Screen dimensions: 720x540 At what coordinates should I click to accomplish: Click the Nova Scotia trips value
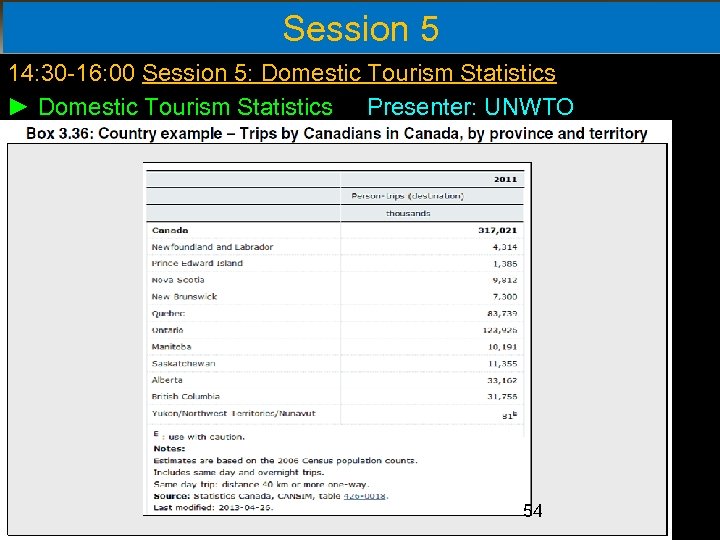[505, 280]
